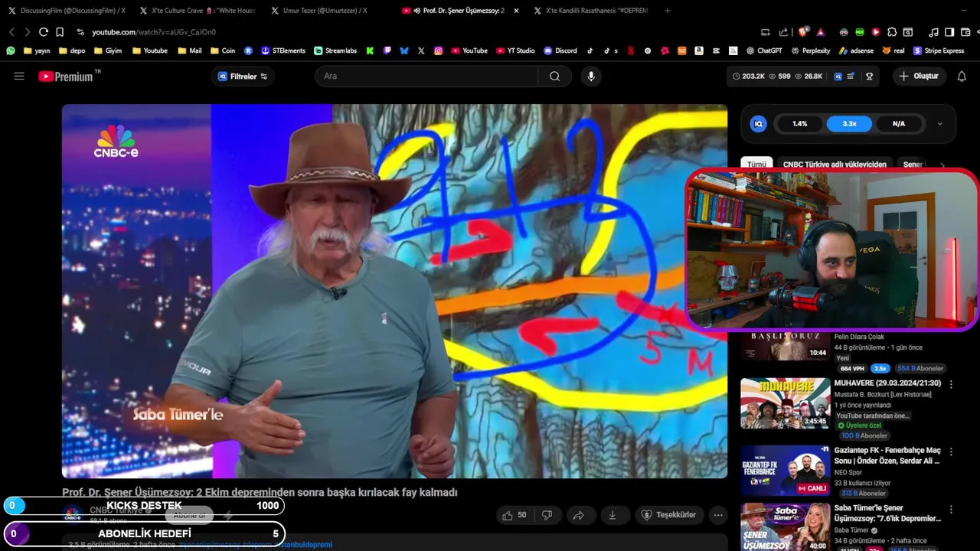Open the Twitch bookmark icon
The image size is (980, 551).
click(387, 51)
